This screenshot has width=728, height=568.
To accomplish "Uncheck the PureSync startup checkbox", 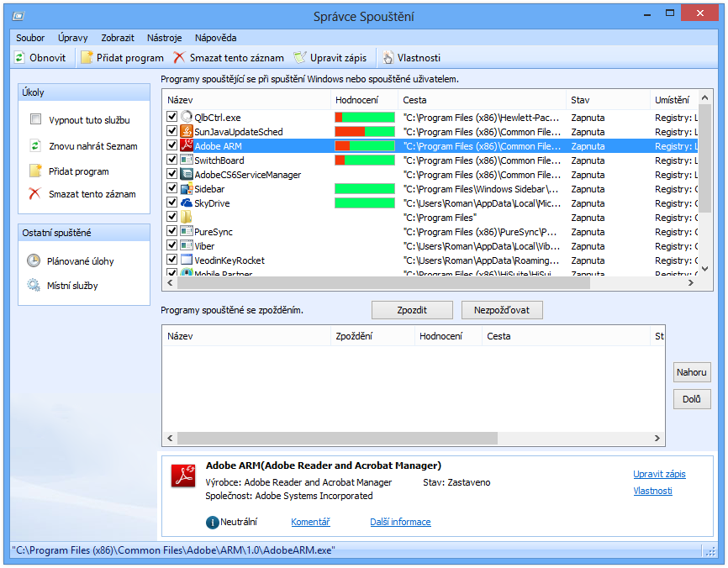I will (x=171, y=230).
